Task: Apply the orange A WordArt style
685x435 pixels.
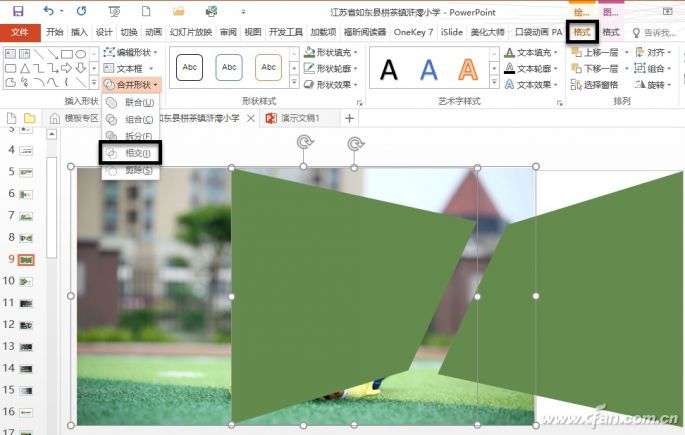Action: (468, 69)
